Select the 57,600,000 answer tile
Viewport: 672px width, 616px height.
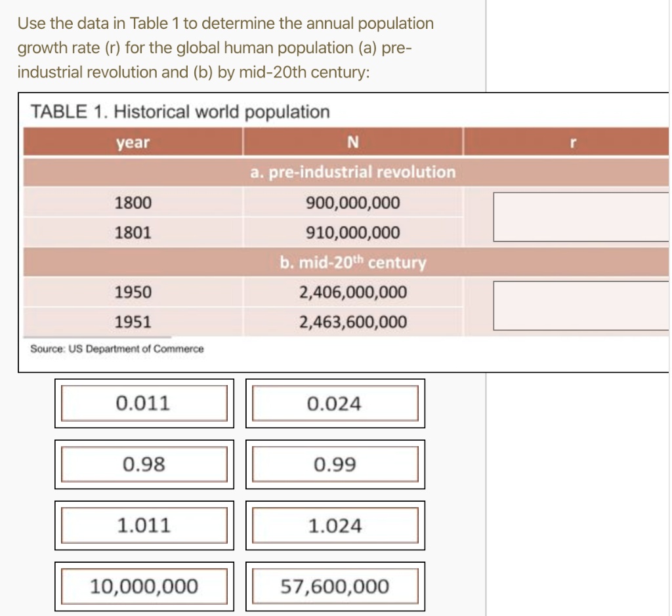[x=335, y=584]
